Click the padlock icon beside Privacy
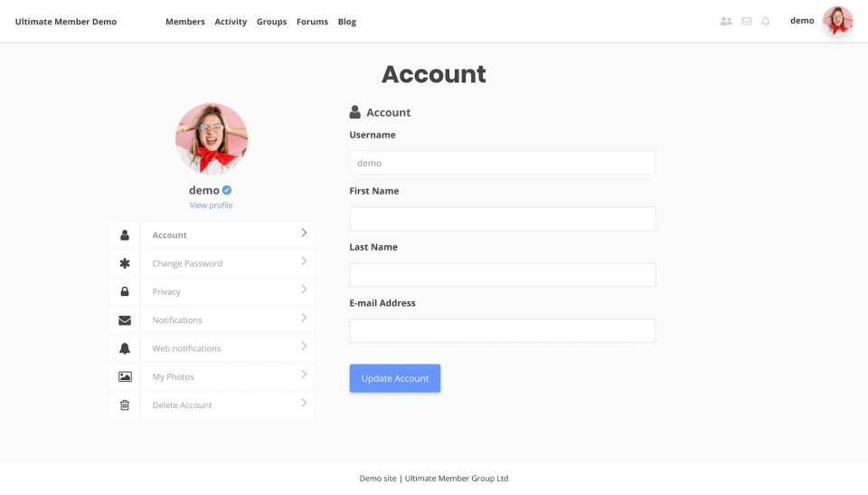Image resolution: width=868 pixels, height=495 pixels. [x=125, y=291]
